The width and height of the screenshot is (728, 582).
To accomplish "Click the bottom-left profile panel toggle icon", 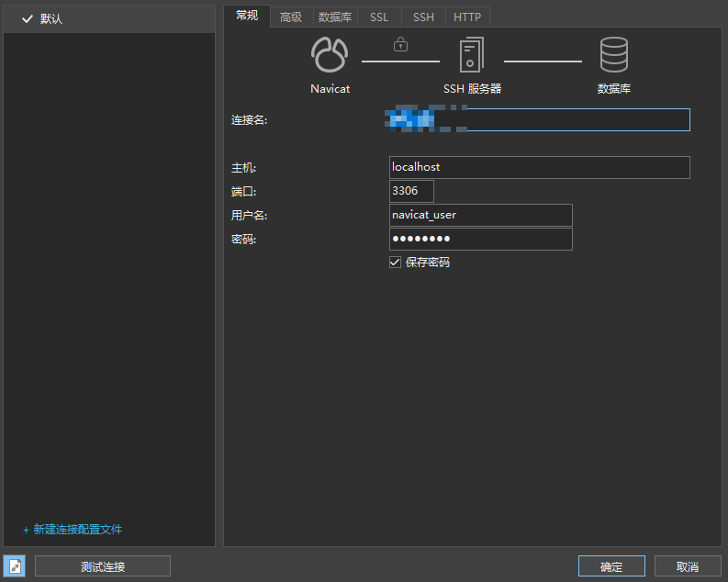I will 15,566.
